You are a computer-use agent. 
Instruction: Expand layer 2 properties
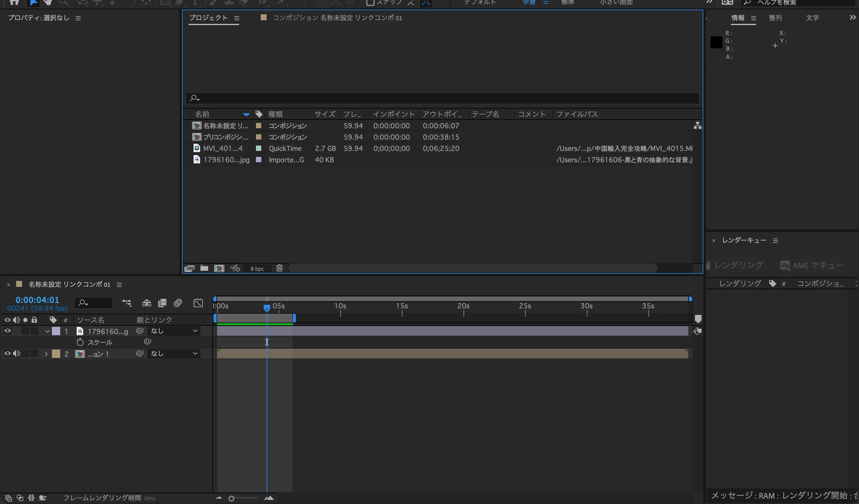pyautogui.click(x=46, y=354)
